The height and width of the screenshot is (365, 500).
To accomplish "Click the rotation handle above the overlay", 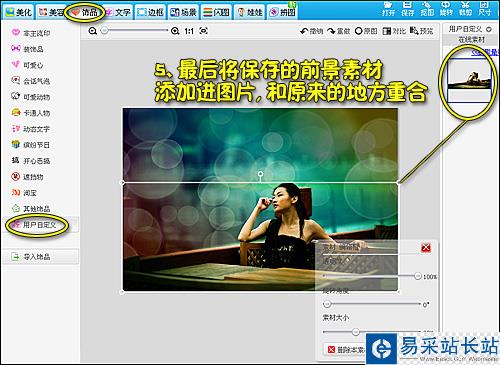I will pos(260,174).
